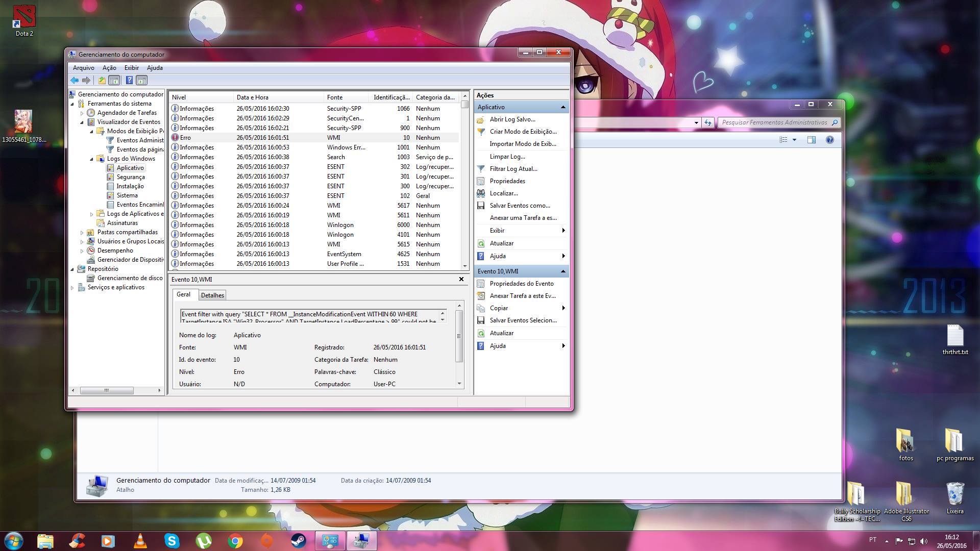Open the Exibir menu in the menu bar
Viewport: 980px width, 551px height.
[x=132, y=67]
